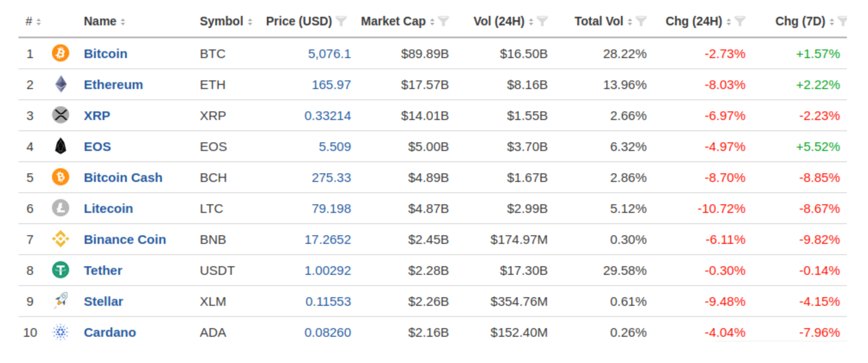Click the XRP logo icon
Screen dimensions: 868x363
(61, 115)
